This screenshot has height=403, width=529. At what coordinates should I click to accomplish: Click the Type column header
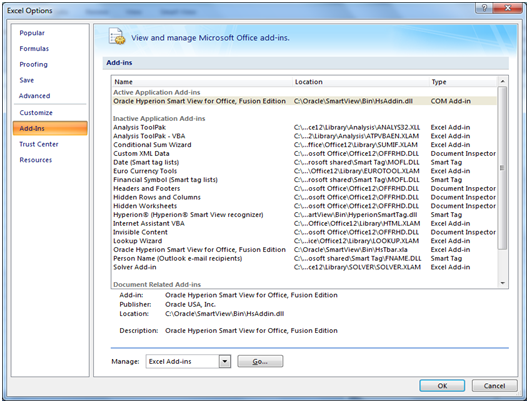click(x=463, y=82)
